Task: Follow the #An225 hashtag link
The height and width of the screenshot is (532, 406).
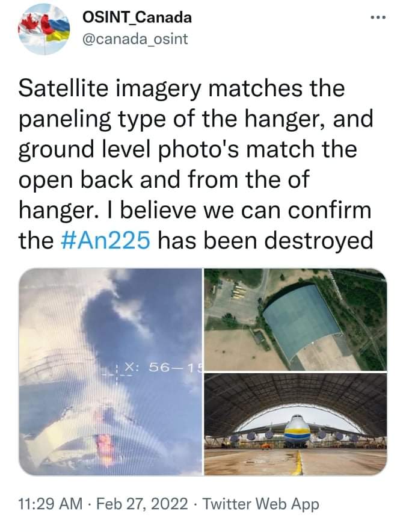Action: (105, 240)
